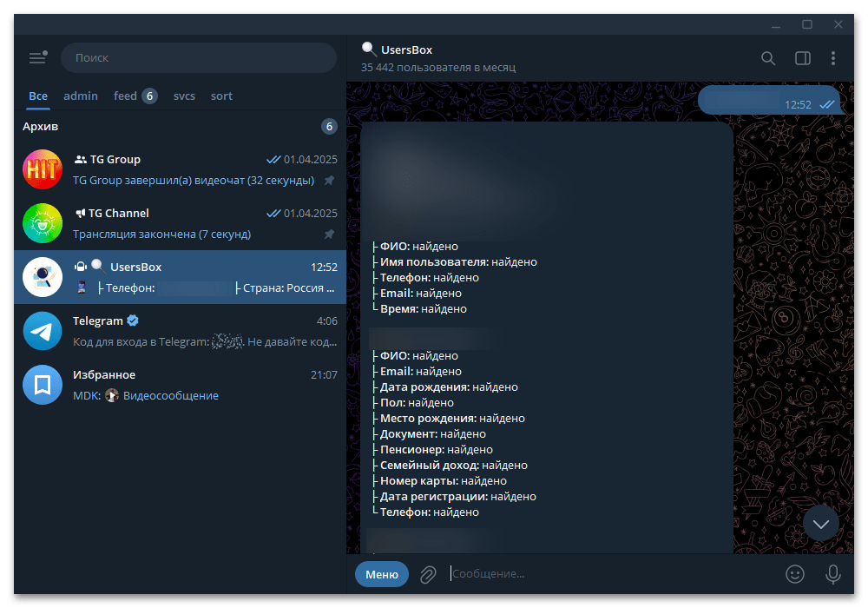
Task: Open the Telegram login code chat
Action: (180, 331)
